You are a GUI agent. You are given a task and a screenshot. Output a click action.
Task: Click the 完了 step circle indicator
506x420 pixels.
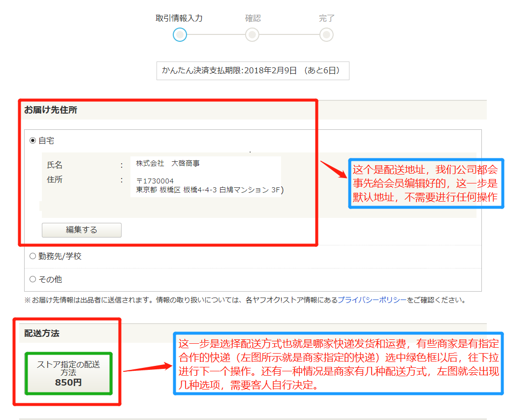pyautogui.click(x=326, y=35)
